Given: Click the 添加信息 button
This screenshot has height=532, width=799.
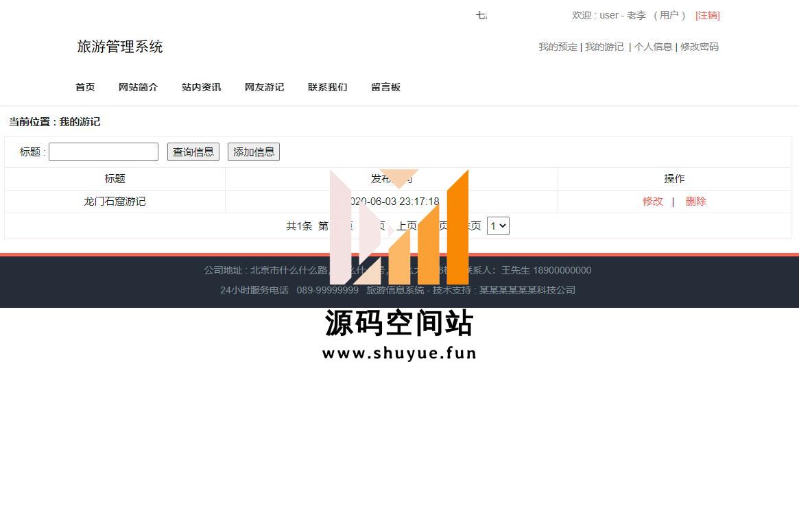Looking at the screenshot, I should (254, 152).
